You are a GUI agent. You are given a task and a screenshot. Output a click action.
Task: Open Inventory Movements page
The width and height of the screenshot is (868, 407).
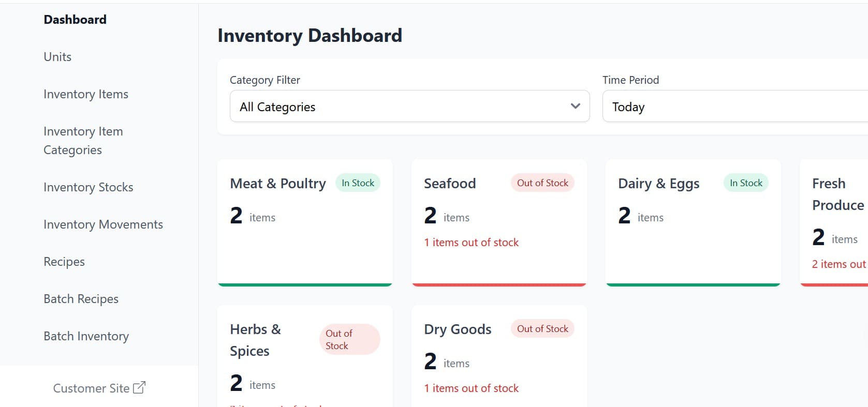coord(103,224)
